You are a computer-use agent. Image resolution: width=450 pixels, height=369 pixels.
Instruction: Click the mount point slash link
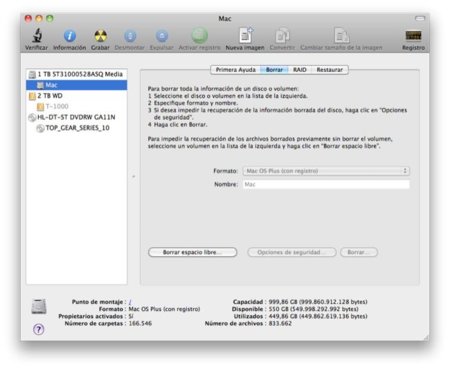130,302
